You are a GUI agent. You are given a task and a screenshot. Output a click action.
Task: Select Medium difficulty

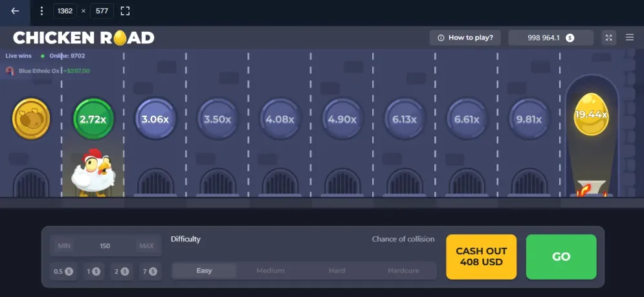pyautogui.click(x=271, y=270)
